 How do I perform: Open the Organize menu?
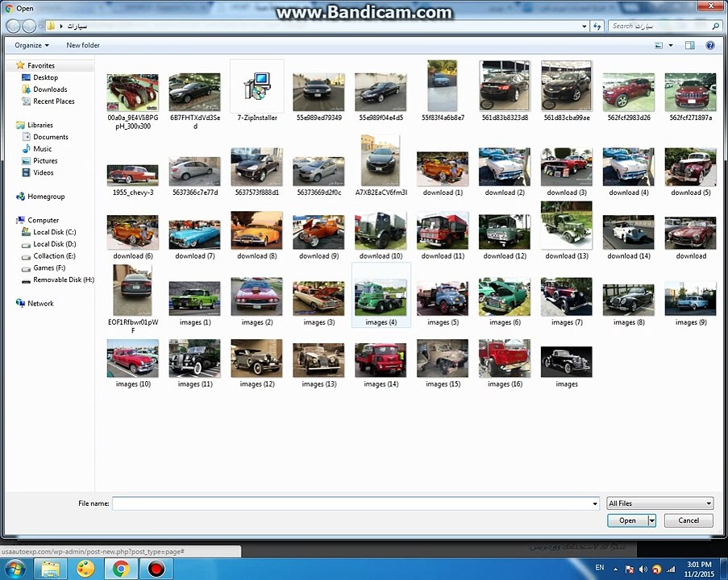31,45
